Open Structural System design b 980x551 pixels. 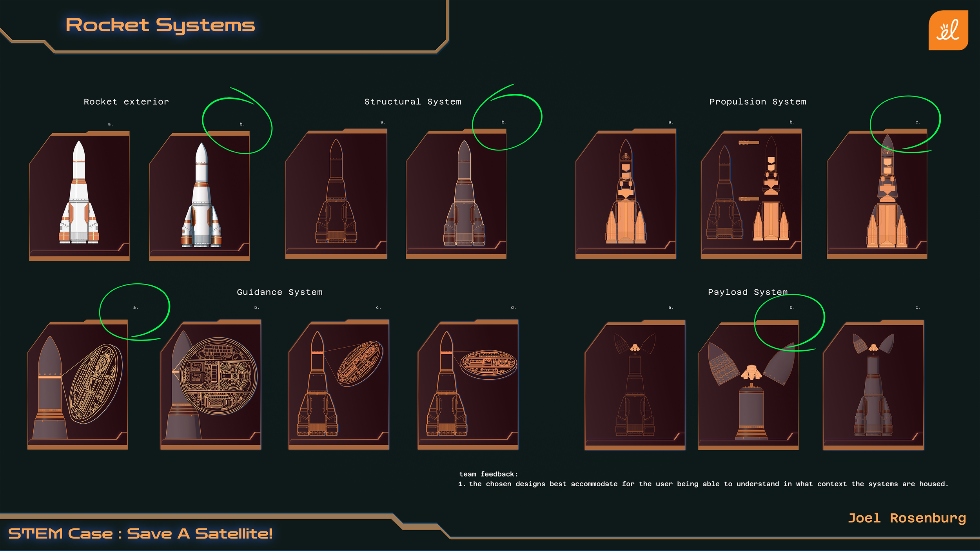456,194
